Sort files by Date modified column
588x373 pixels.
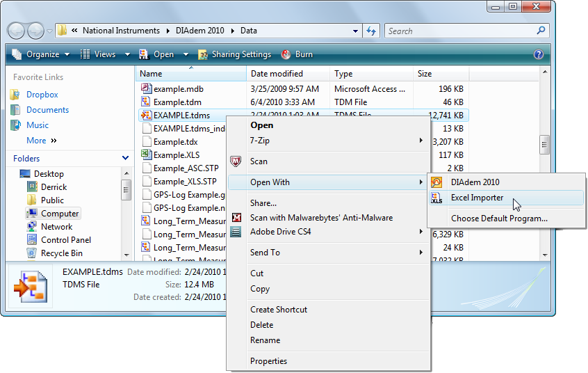point(277,74)
